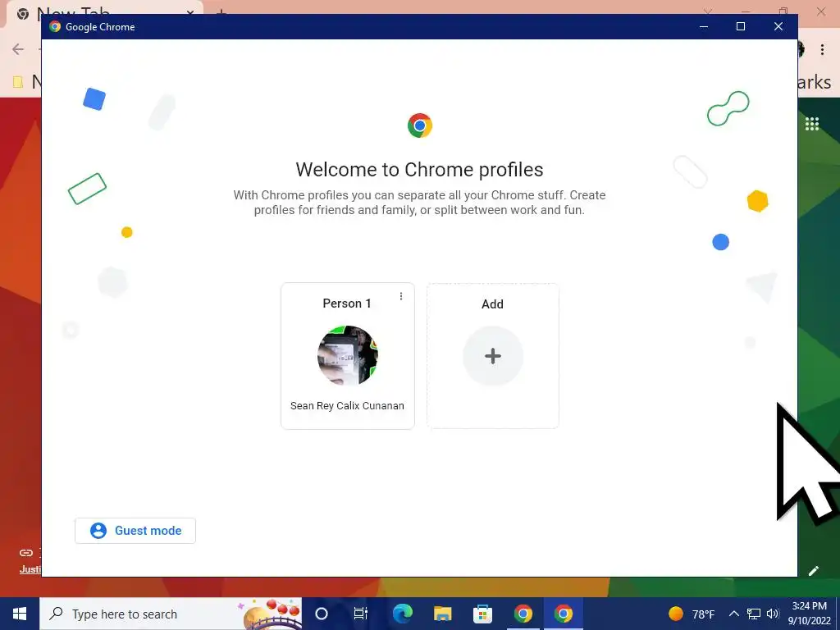The height and width of the screenshot is (630, 840).
Task: Click the Add profile plus icon
Action: 493,356
